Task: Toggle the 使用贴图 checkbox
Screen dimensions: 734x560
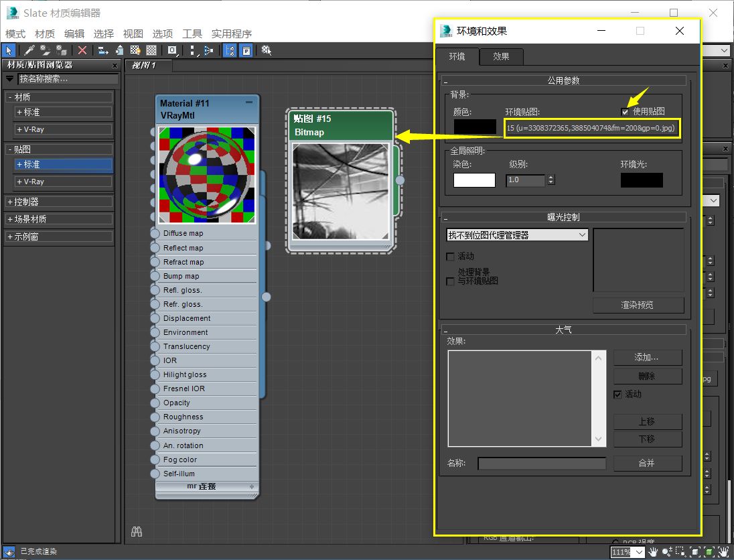Action: point(625,111)
